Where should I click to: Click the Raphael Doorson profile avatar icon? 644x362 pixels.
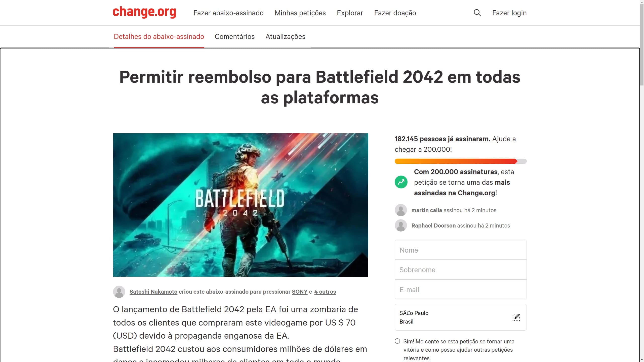[401, 225]
